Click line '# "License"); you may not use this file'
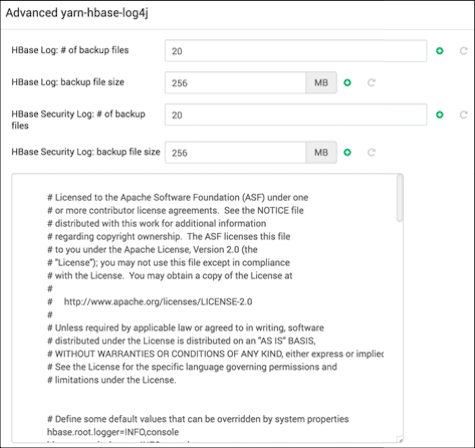 tap(168, 263)
